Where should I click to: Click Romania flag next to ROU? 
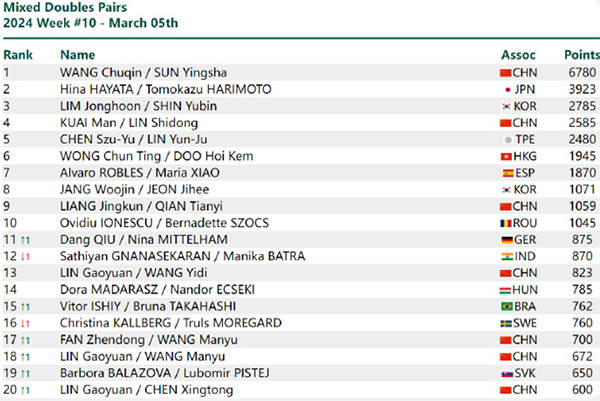pyautogui.click(x=506, y=223)
